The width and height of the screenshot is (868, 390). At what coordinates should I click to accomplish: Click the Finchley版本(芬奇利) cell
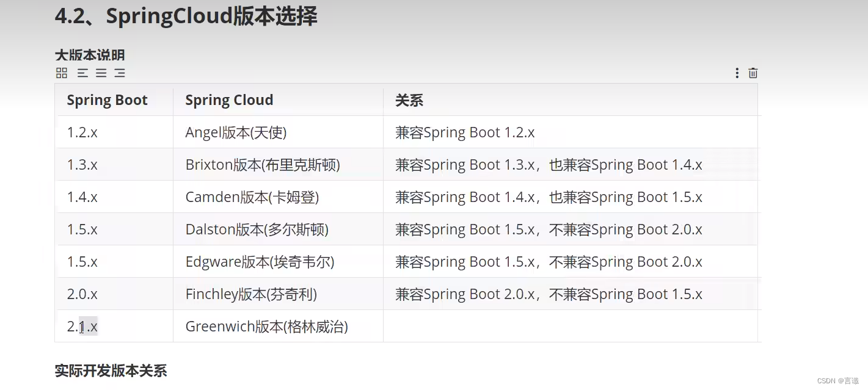click(x=250, y=294)
